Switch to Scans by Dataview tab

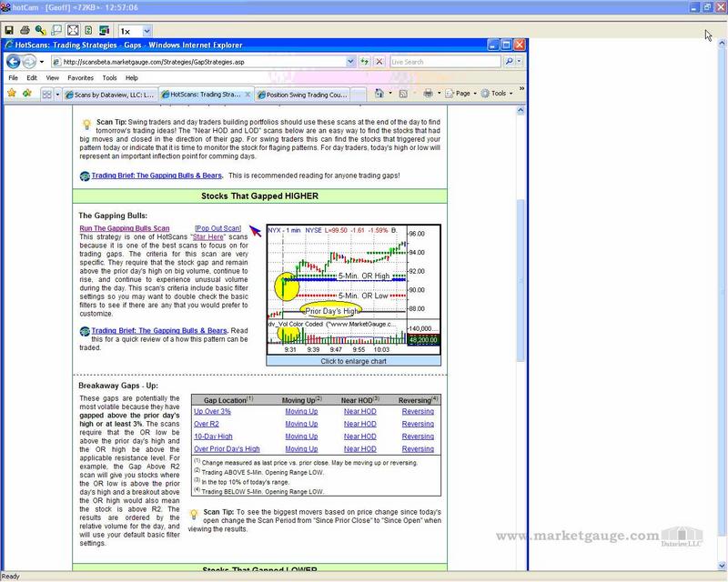[x=109, y=95]
